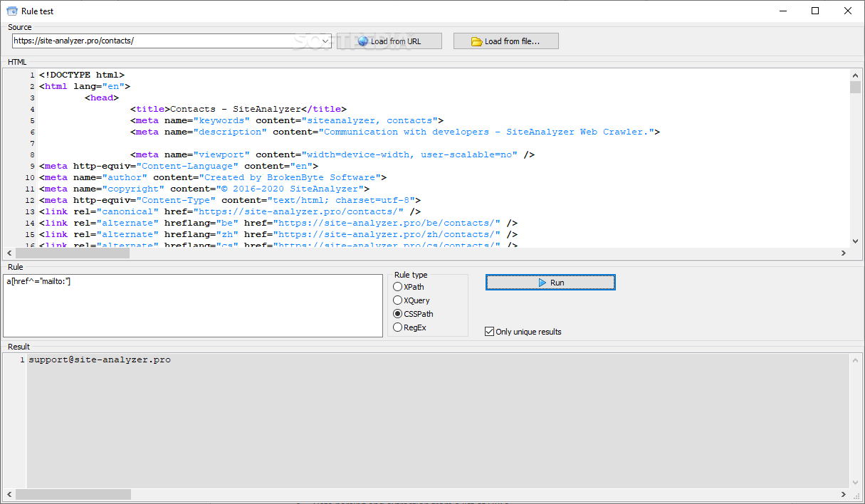Screen dimensions: 865x504
Task: Click the meta viewport line
Action: pyautogui.click(x=332, y=154)
